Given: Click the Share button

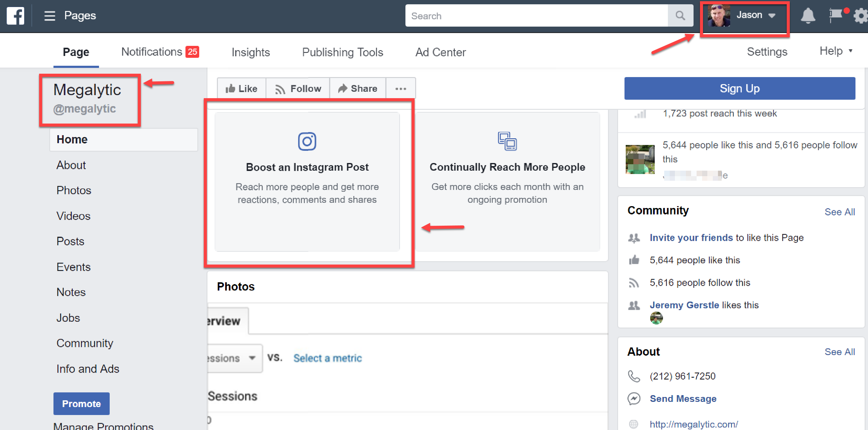Looking at the screenshot, I should (358, 88).
